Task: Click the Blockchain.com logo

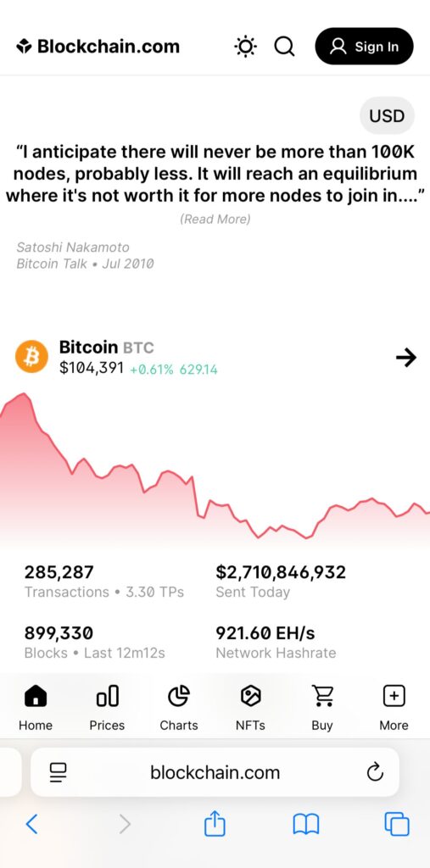Action: tap(98, 47)
